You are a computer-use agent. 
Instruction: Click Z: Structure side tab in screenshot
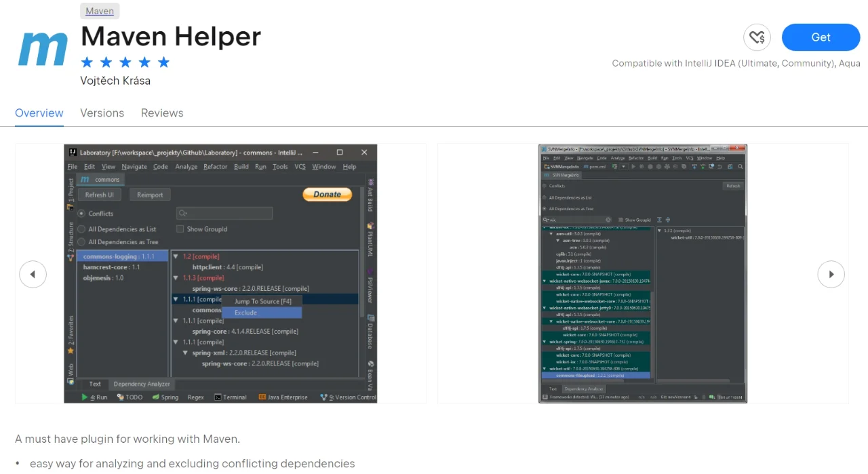tap(71, 240)
